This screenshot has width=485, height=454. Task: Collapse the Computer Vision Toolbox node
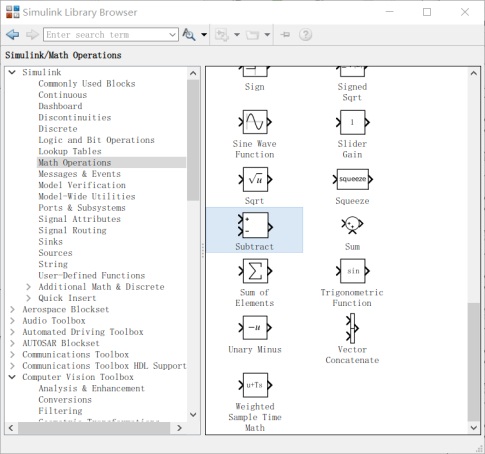click(x=12, y=377)
